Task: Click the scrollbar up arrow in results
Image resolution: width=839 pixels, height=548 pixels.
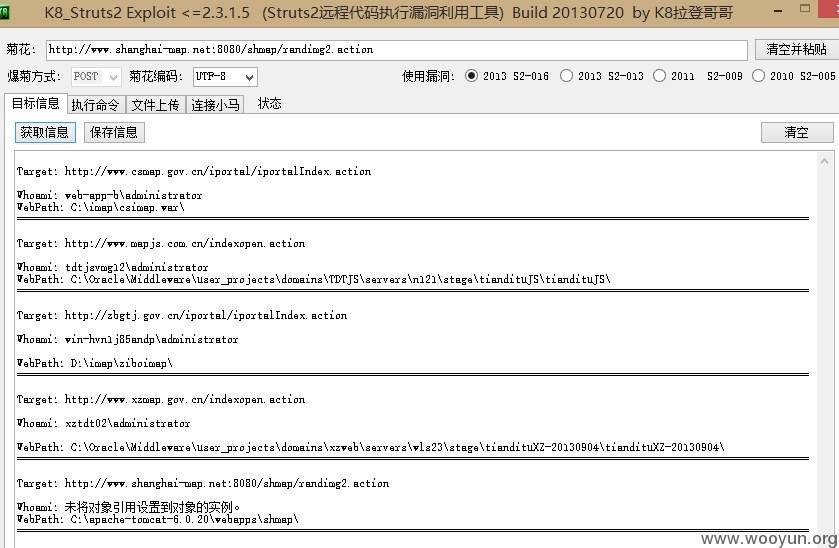Action: click(825, 161)
